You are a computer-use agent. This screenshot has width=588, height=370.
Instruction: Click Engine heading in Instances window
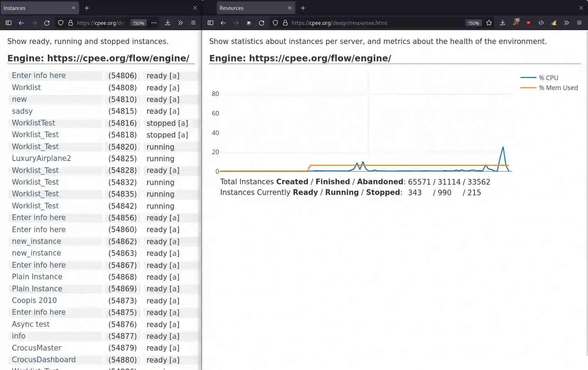[x=98, y=58]
